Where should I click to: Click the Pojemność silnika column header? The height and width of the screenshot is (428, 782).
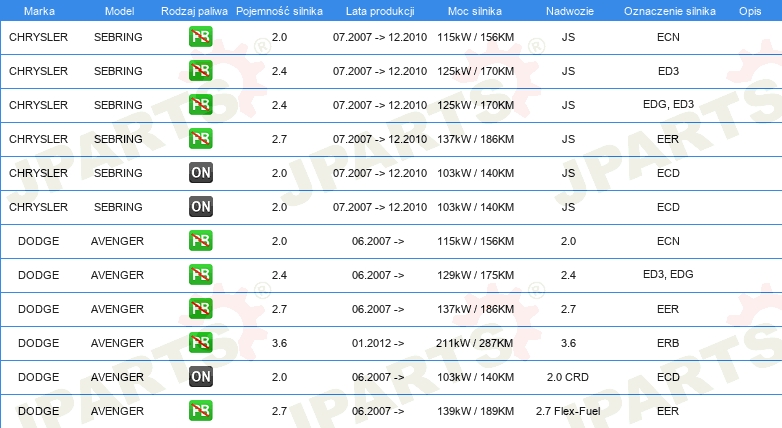279,11
